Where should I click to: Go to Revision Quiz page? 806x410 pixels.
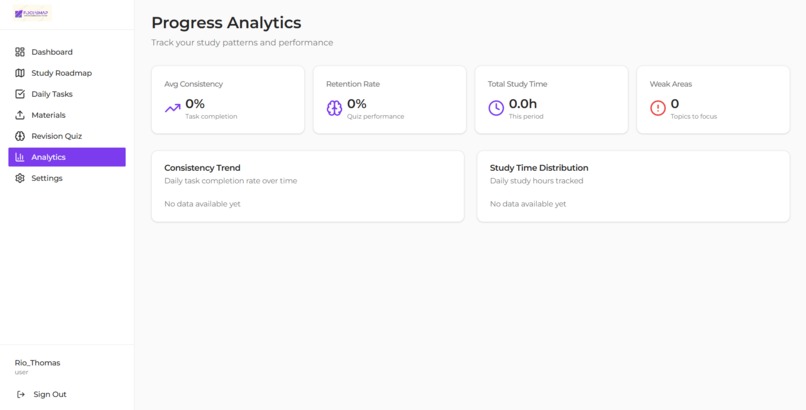(67, 136)
